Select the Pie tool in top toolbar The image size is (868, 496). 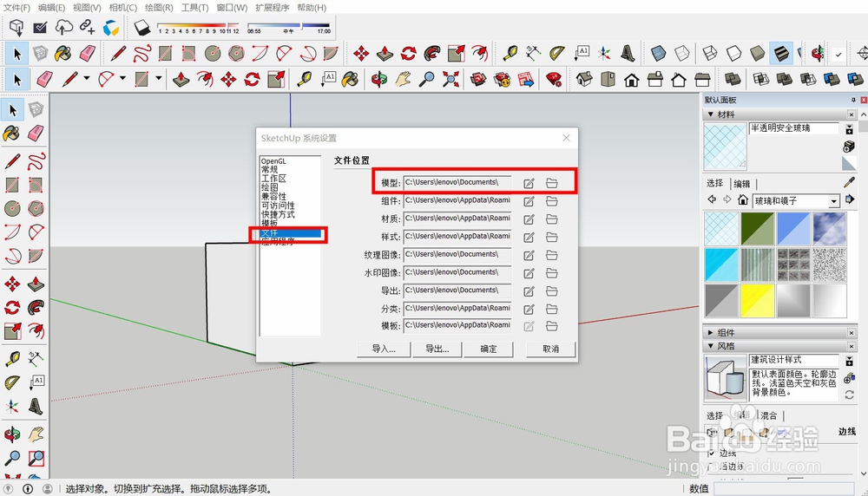(x=331, y=53)
